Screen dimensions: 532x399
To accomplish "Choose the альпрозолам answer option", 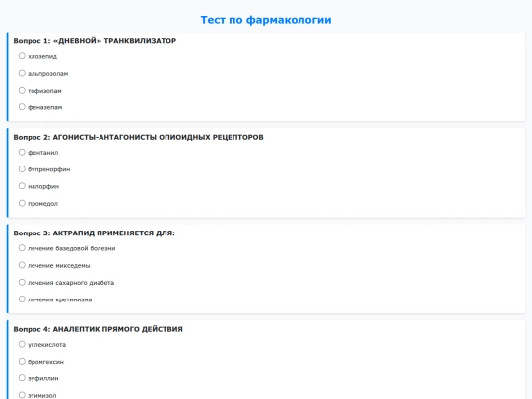I will (22, 73).
